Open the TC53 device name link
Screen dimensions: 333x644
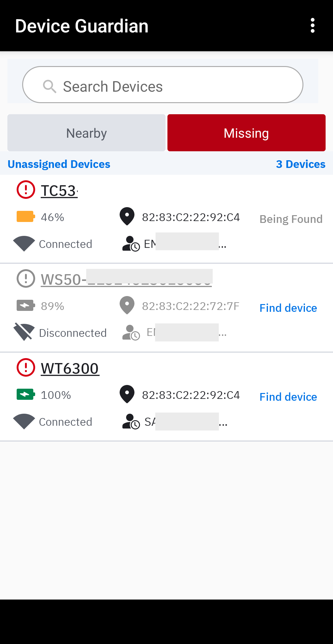point(59,191)
